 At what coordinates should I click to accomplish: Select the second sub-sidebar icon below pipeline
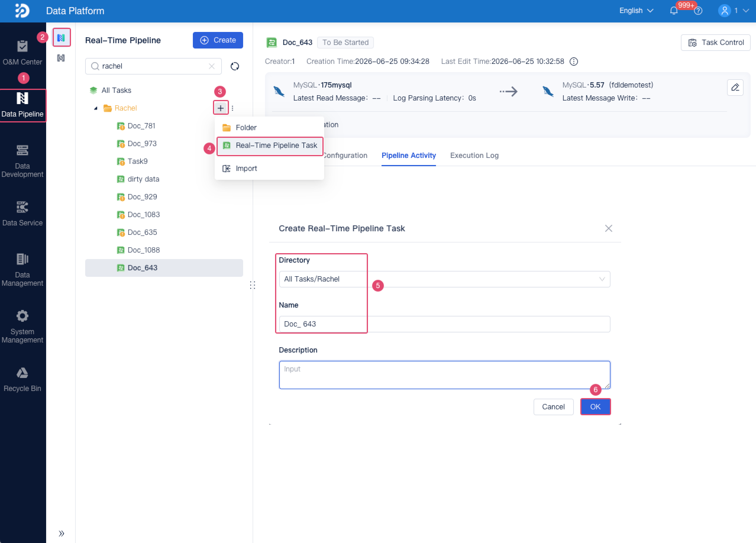61,58
